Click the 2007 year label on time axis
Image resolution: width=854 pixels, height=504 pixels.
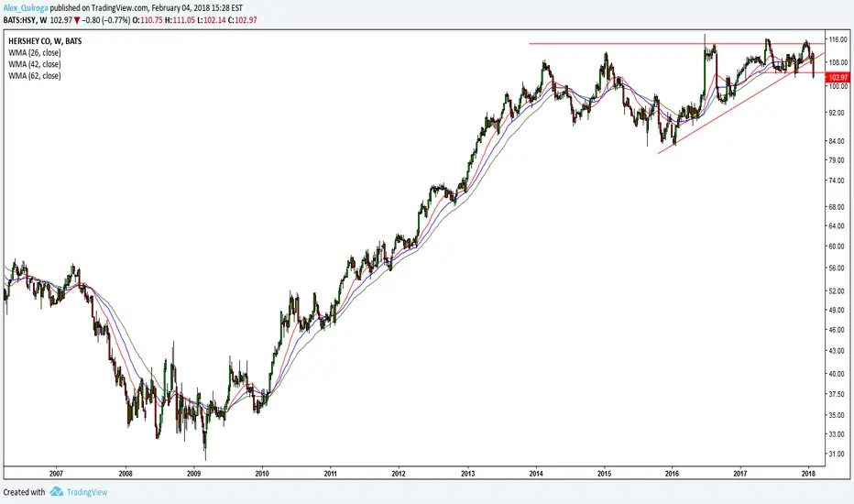pyautogui.click(x=56, y=474)
